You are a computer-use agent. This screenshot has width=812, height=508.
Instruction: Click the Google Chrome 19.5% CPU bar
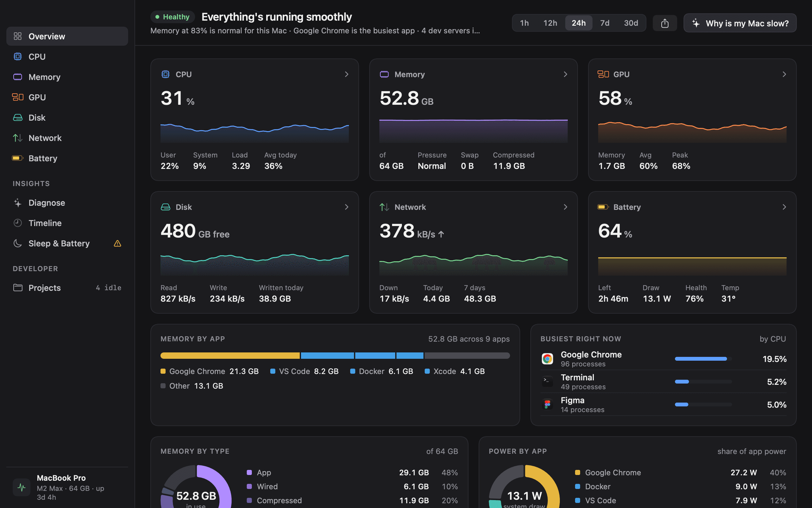point(703,359)
